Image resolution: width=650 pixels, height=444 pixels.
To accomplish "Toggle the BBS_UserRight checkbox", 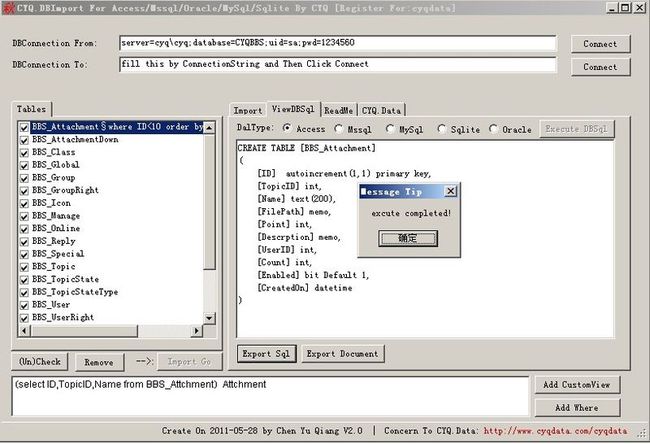I will pyautogui.click(x=24, y=318).
